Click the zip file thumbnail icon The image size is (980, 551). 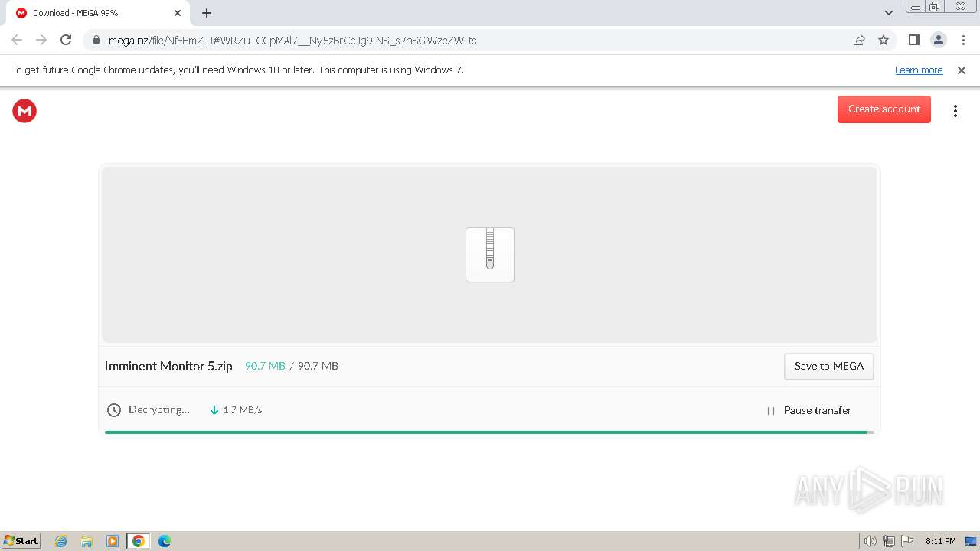(x=490, y=255)
